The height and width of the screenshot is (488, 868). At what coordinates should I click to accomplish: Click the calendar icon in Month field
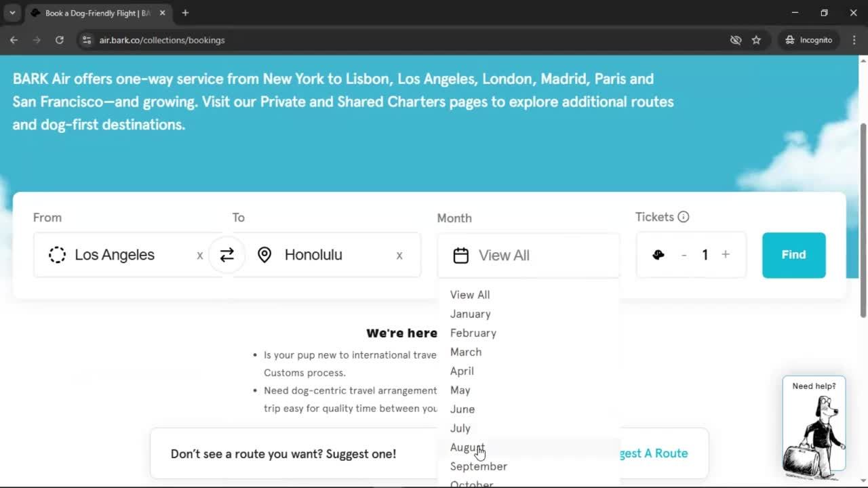tap(461, 256)
